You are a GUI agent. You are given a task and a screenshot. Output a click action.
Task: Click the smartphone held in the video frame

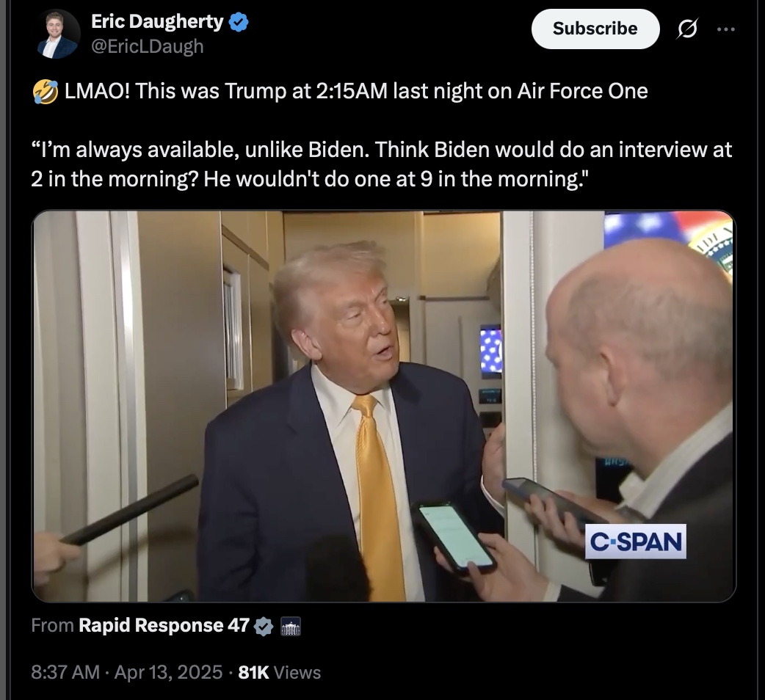click(454, 537)
